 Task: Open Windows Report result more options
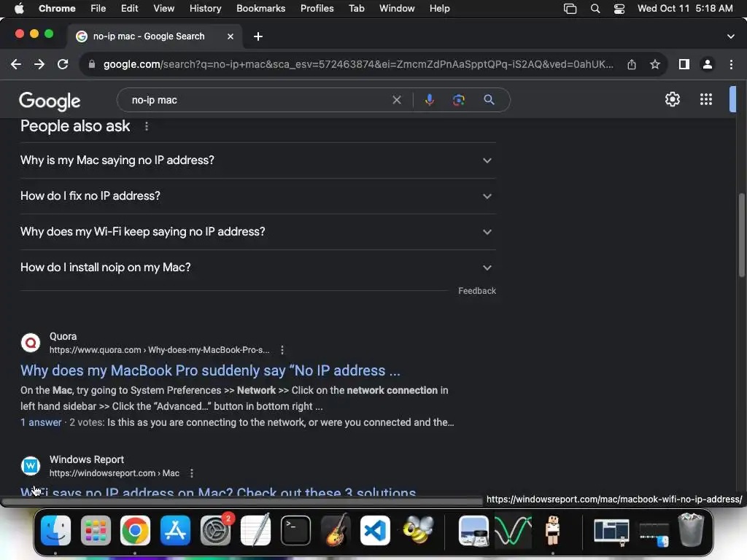coord(192,473)
